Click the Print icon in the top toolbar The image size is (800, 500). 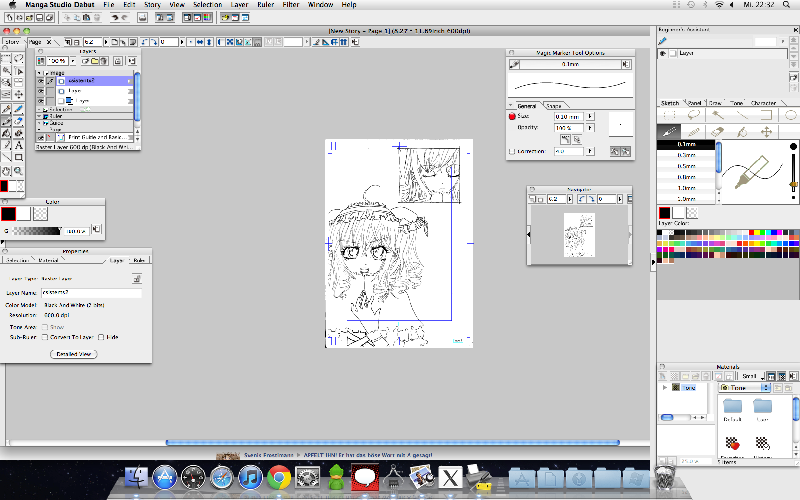[x=142, y=17]
